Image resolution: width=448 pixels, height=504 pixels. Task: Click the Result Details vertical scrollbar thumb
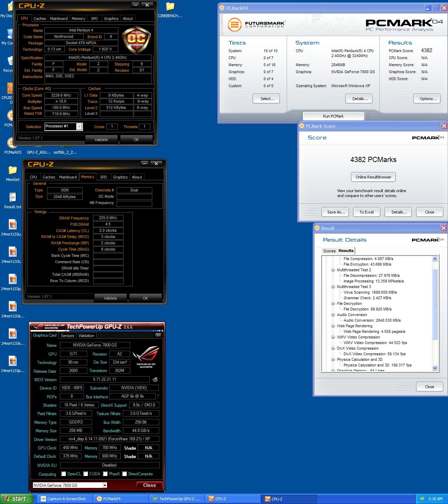click(x=435, y=304)
